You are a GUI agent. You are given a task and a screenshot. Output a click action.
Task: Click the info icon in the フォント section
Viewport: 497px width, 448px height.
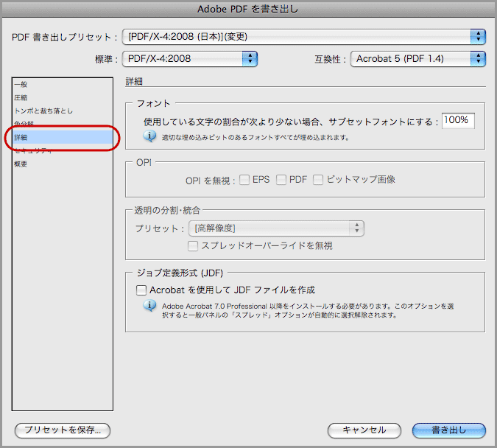(150, 136)
